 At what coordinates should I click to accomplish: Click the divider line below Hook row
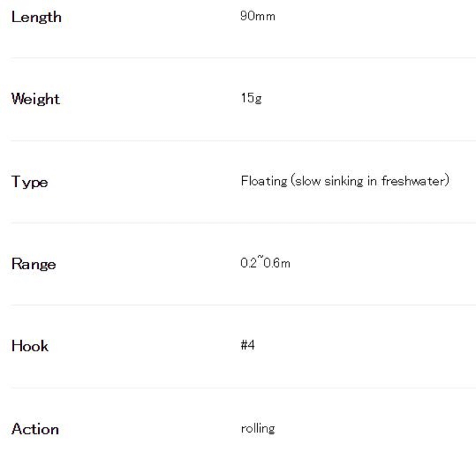243,388
